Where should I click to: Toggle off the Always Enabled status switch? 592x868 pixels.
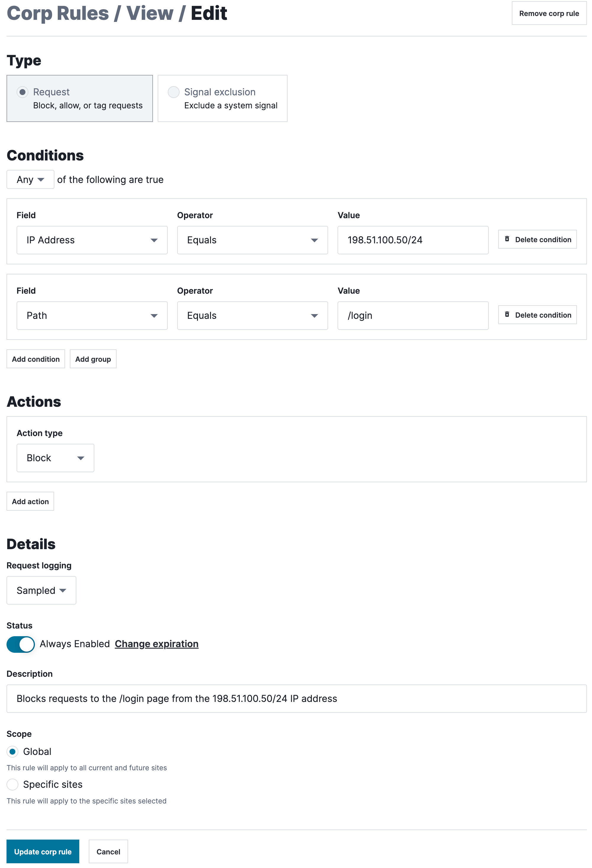tap(20, 644)
